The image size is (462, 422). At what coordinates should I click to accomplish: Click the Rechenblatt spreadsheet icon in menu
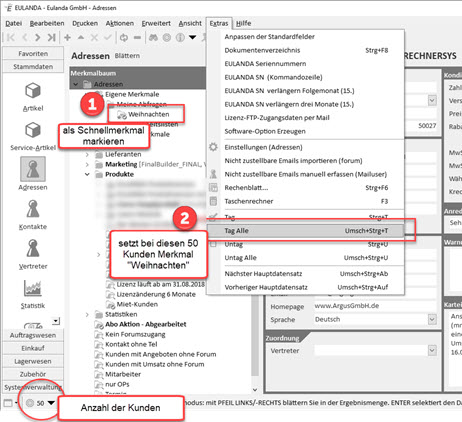tap(213, 188)
